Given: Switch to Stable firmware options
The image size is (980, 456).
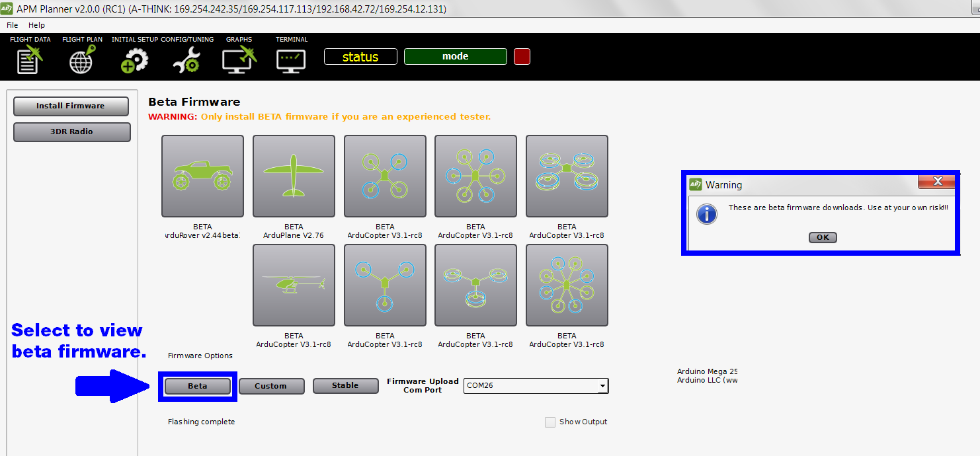Looking at the screenshot, I should click(345, 385).
